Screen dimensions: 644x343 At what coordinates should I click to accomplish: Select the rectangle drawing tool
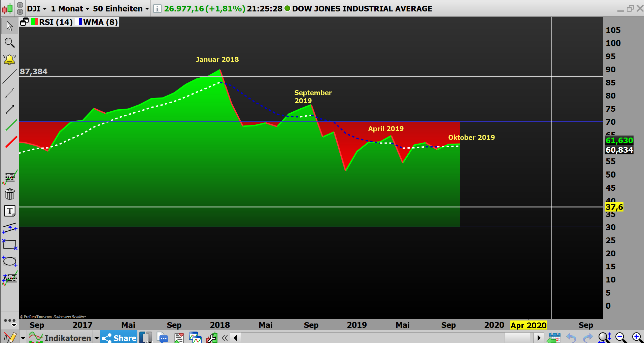pyautogui.click(x=9, y=245)
